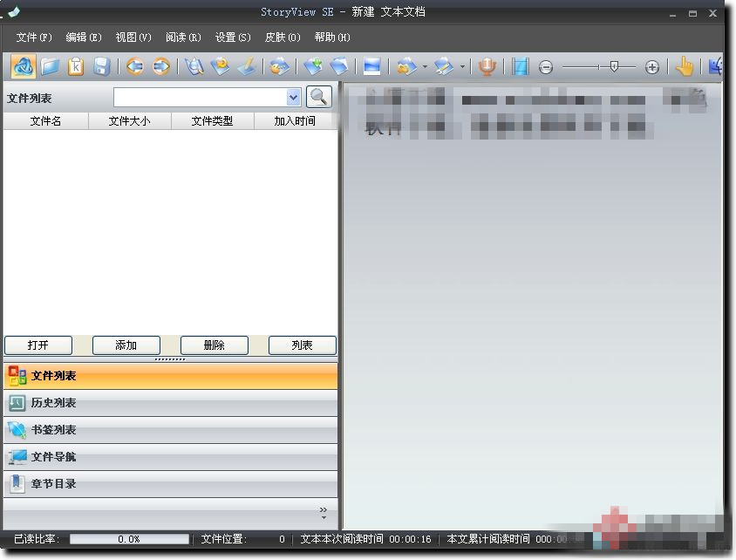The width and height of the screenshot is (736, 560).
Task: Open the 阅读(R) menu
Action: [183, 38]
